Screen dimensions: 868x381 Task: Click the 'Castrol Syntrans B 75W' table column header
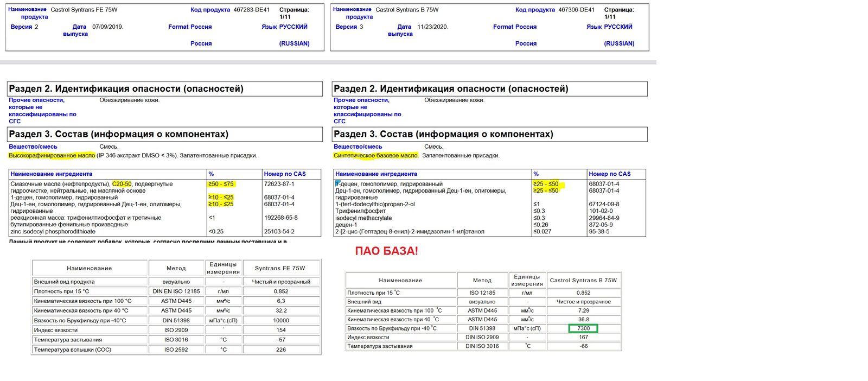583,280
